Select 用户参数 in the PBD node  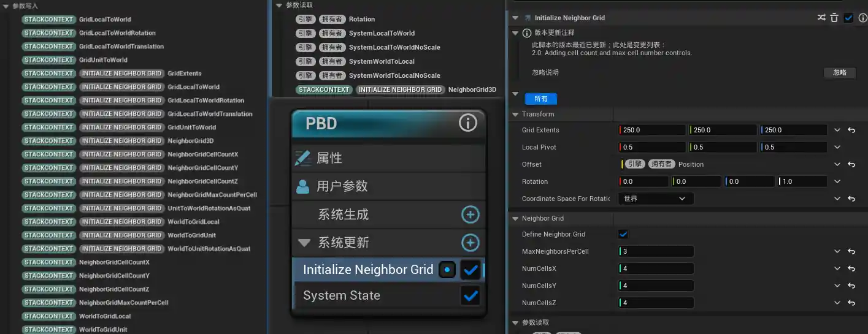point(342,186)
